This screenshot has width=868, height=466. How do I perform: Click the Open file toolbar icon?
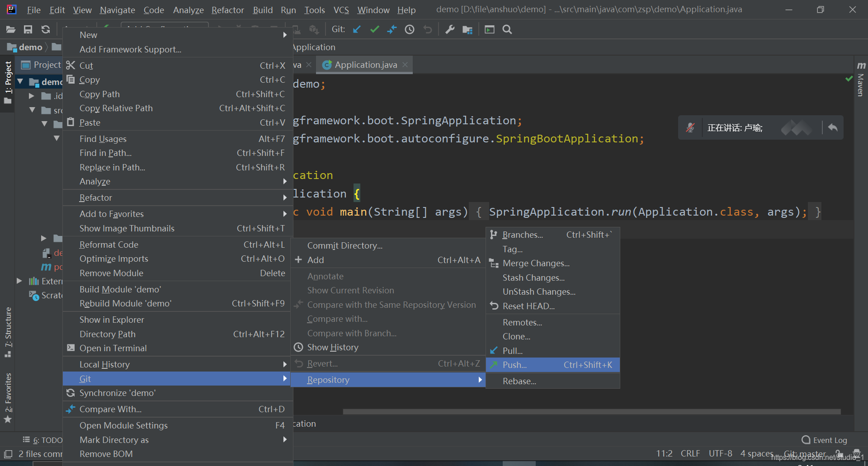(11, 30)
